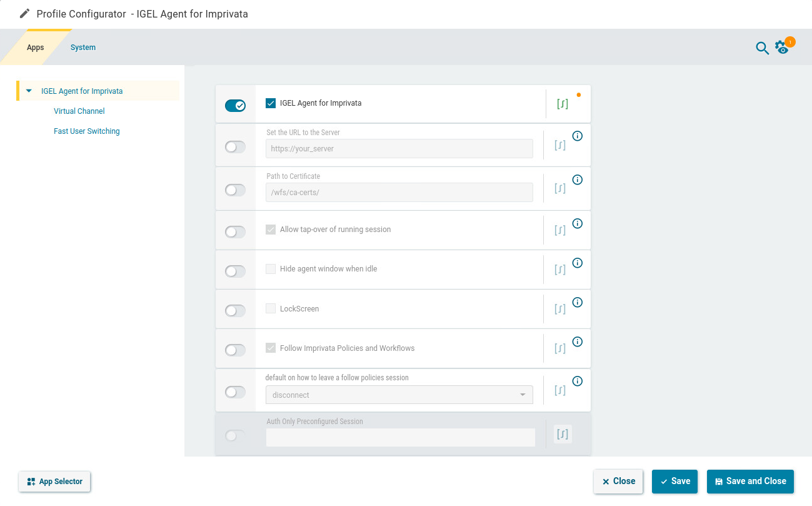
Task: Click the LockScreen checkbox
Action: pos(271,308)
